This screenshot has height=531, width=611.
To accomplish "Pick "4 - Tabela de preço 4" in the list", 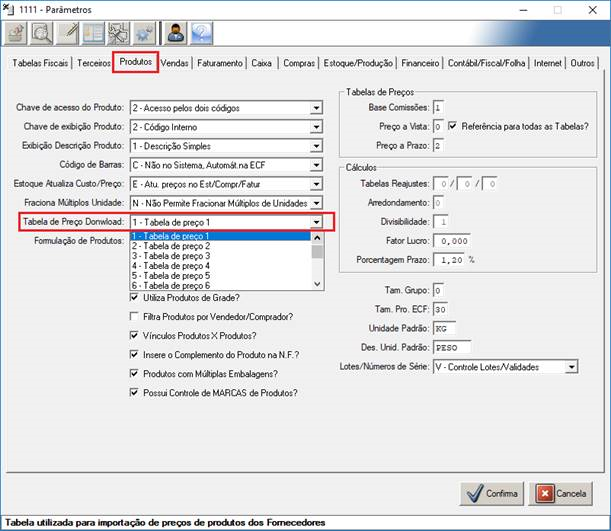I will click(220, 266).
